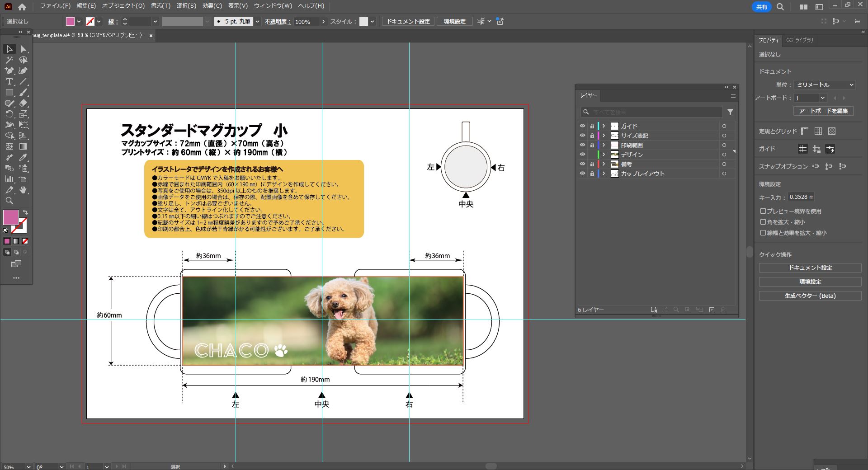This screenshot has height=470, width=868.
Task: Open the fill color dropdown in control bar
Action: click(79, 21)
